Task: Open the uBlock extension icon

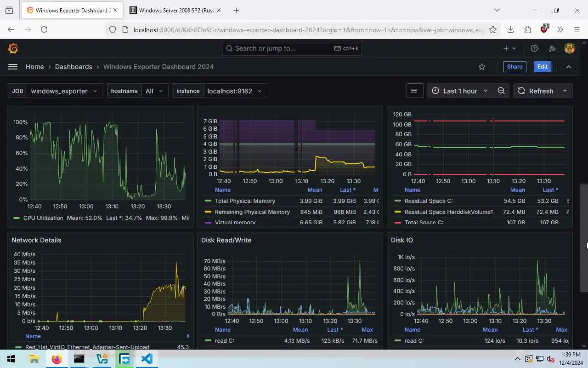Action: click(544, 29)
